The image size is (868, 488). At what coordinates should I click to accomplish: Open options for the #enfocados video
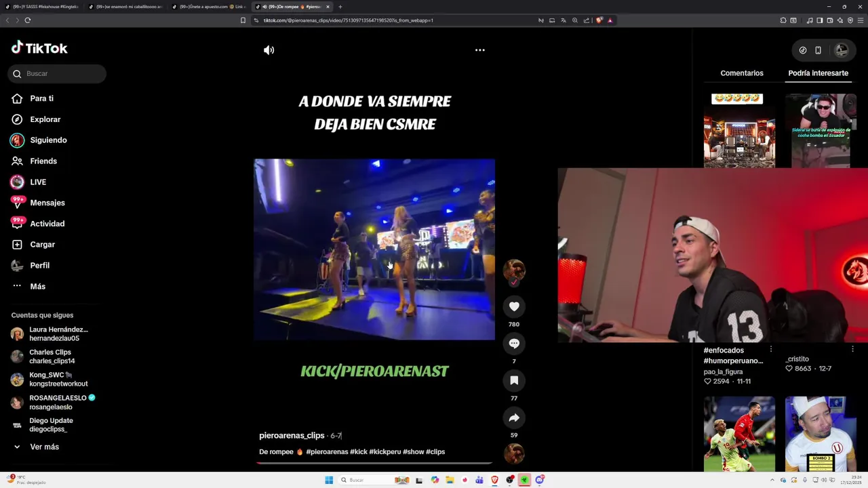coord(770,350)
